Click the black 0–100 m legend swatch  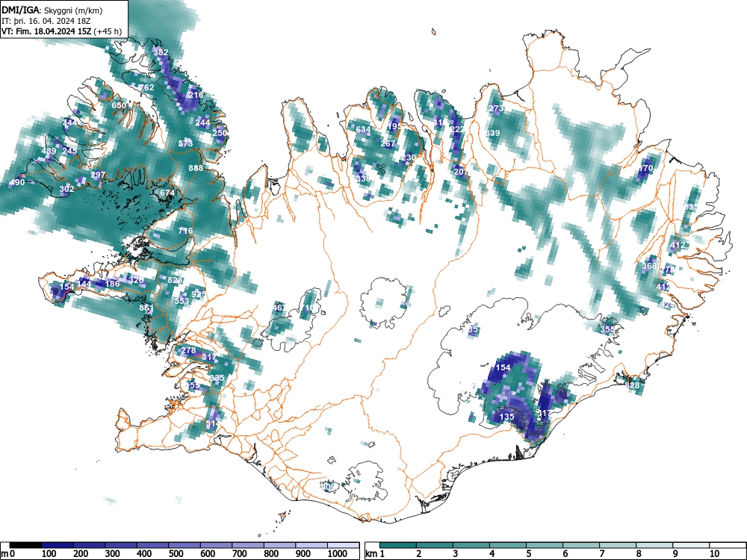click(25, 545)
